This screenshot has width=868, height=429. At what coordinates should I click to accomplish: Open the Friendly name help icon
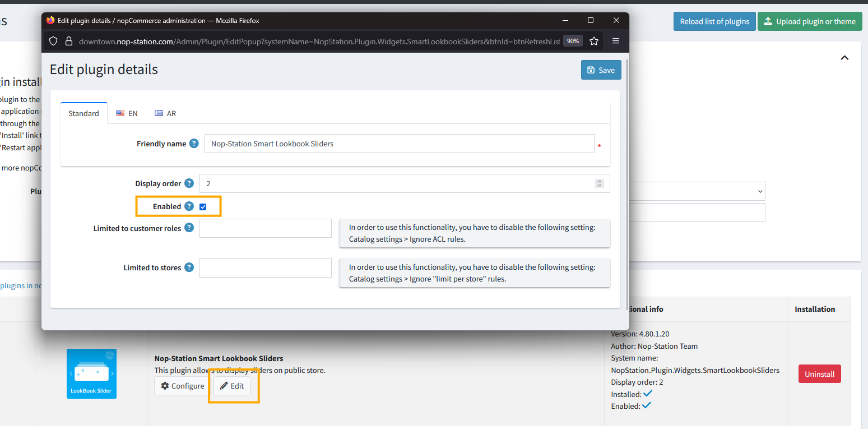point(194,144)
